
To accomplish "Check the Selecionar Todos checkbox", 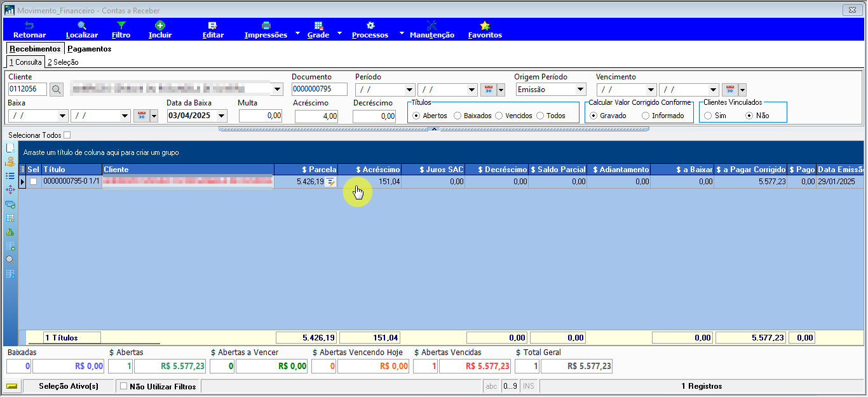I will point(67,135).
